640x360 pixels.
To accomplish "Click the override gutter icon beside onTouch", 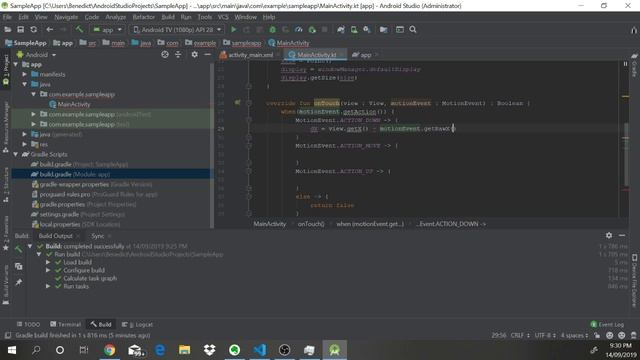I will pos(238,102).
